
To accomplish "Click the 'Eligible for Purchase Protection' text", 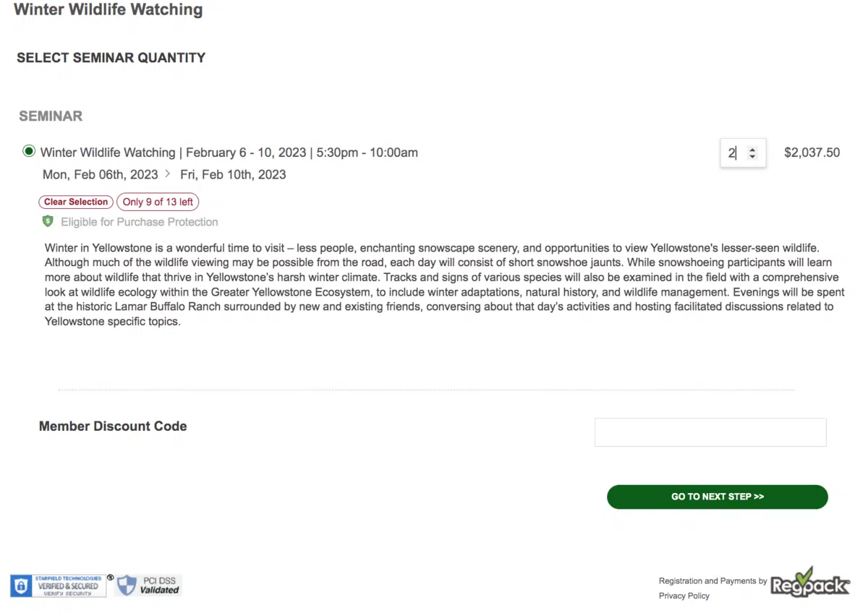I will pos(139,222).
